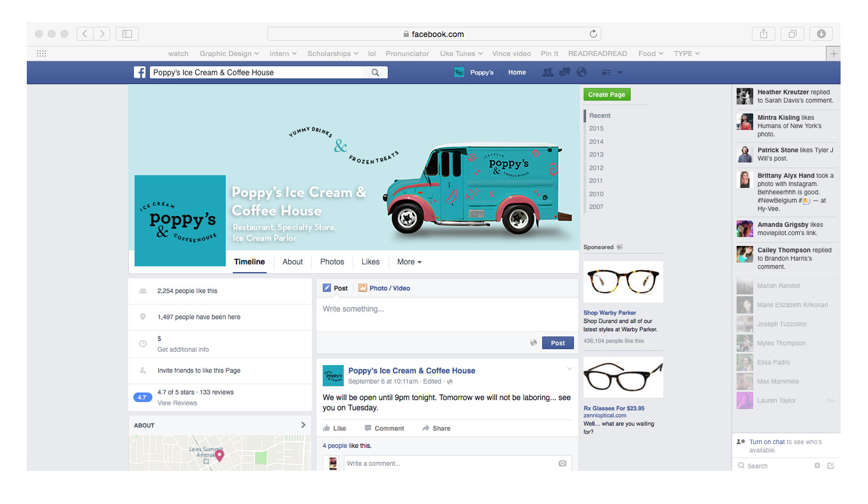This screenshot has width=868, height=504.
Task: Open the Uke Tunes bookmarks folder
Action: (461, 54)
